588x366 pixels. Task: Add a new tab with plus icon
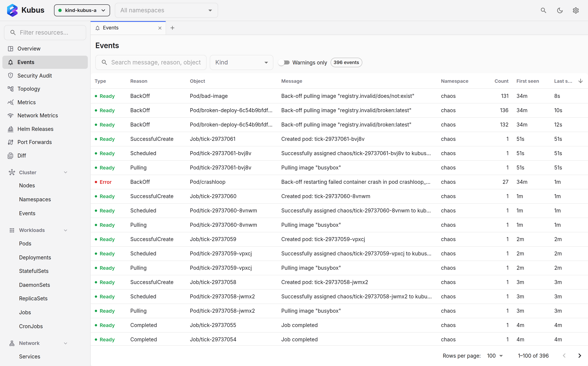[x=172, y=28]
